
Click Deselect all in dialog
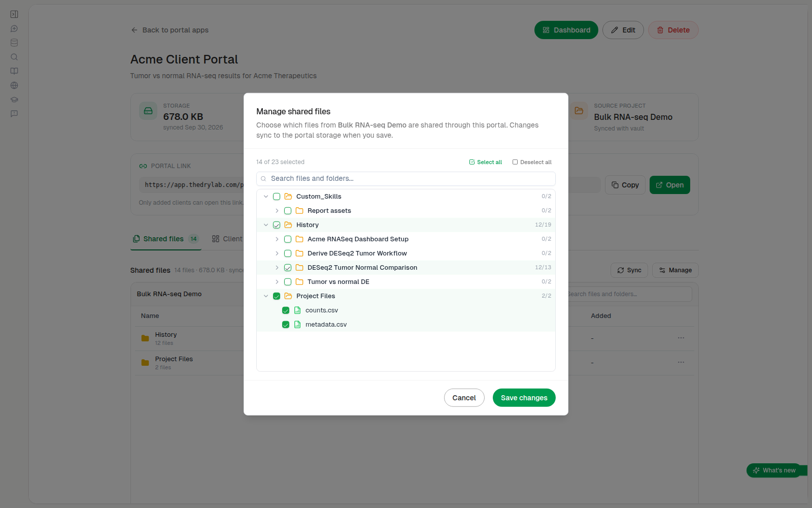tap(532, 162)
